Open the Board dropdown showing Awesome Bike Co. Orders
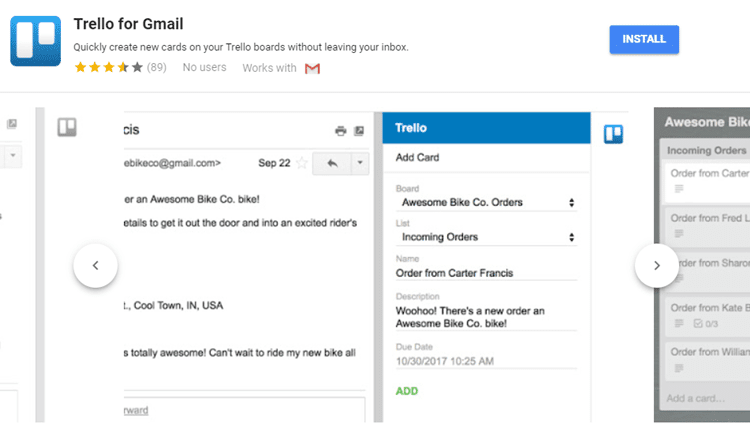The image size is (750, 446). [x=486, y=202]
